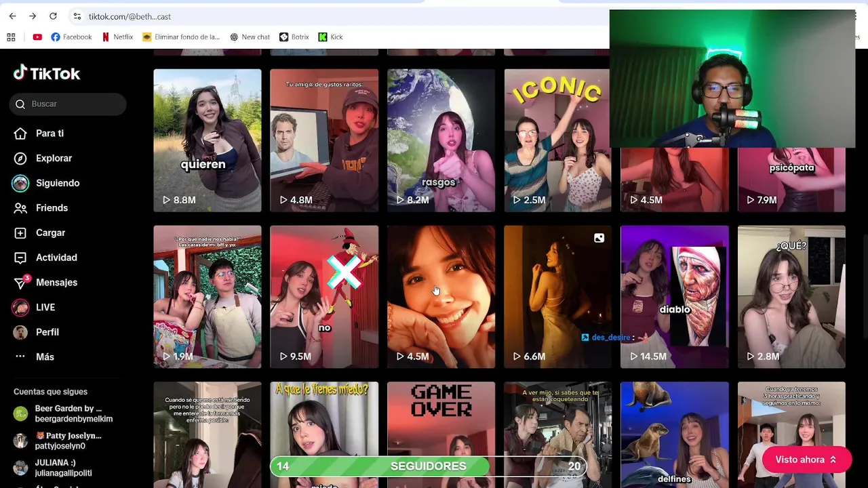Viewport: 868px width, 488px height.
Task: Open the Patty Joselyn account
Action: (60, 441)
